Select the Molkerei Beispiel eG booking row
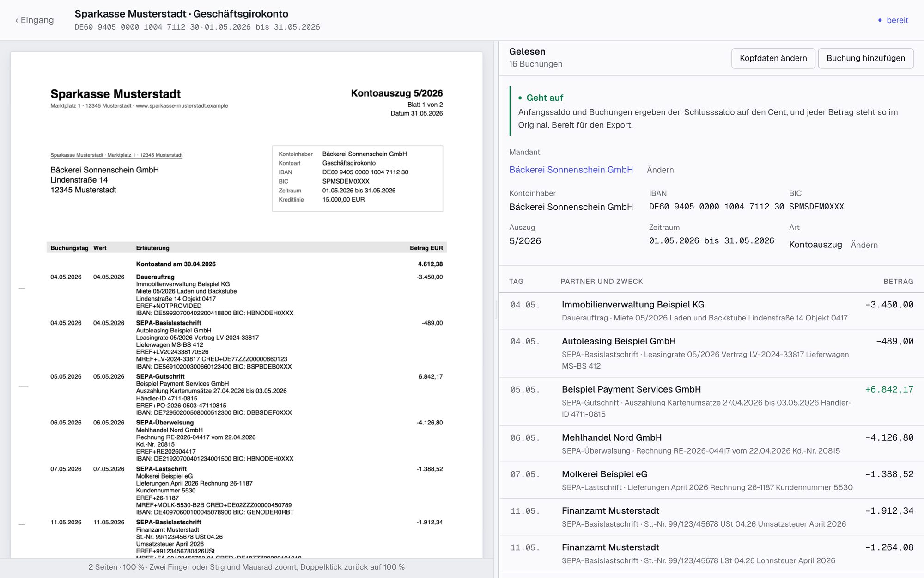 [x=711, y=480]
